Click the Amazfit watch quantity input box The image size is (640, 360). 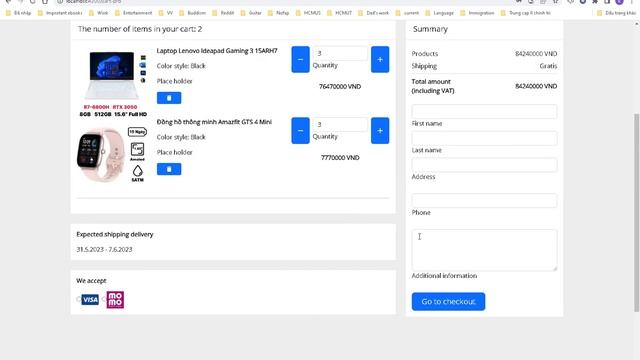[x=340, y=124]
